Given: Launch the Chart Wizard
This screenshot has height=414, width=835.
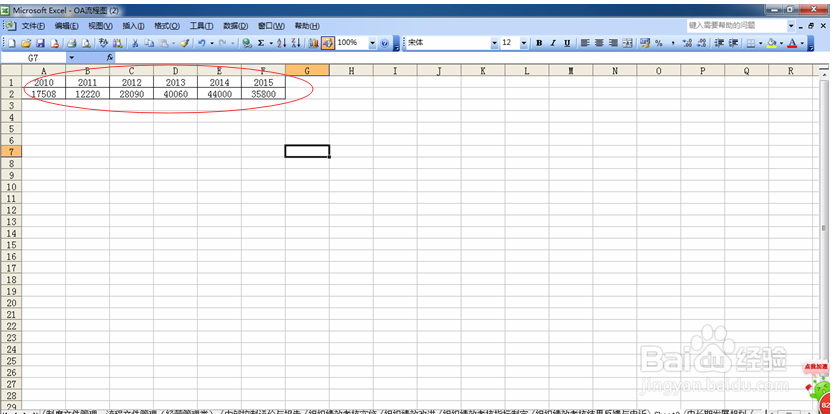Looking at the screenshot, I should click(x=314, y=43).
